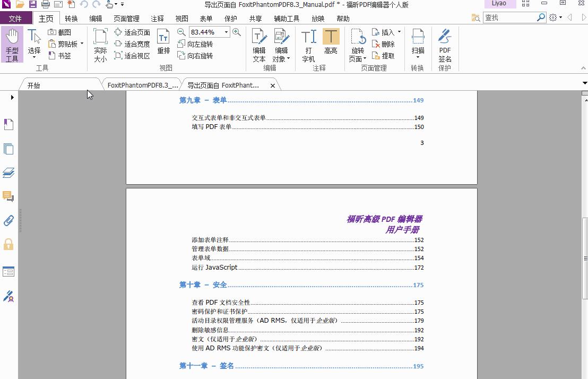The image size is (588, 379).
Task: Open the bookmarks panel in the left sidebar
Action: point(8,124)
